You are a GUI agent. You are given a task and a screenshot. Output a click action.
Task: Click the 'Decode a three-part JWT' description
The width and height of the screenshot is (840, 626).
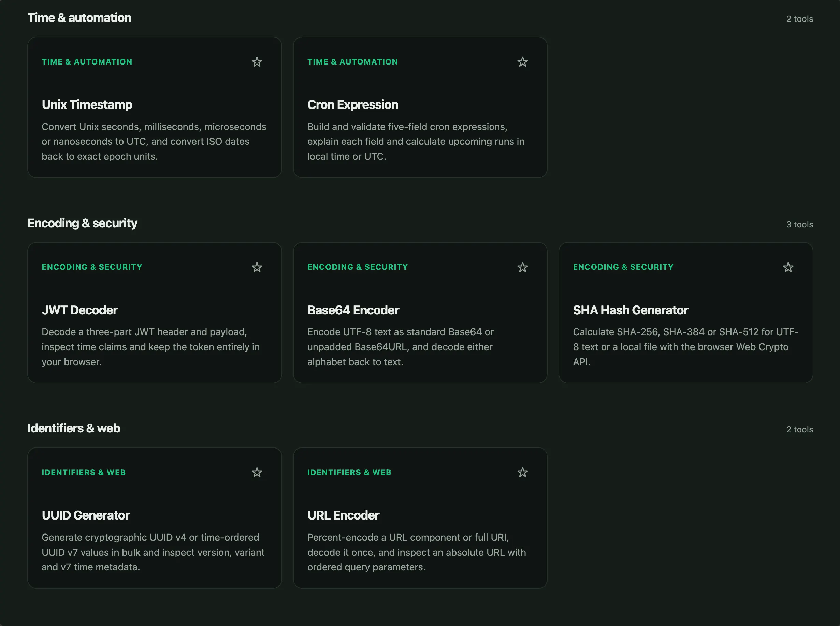pos(151,347)
